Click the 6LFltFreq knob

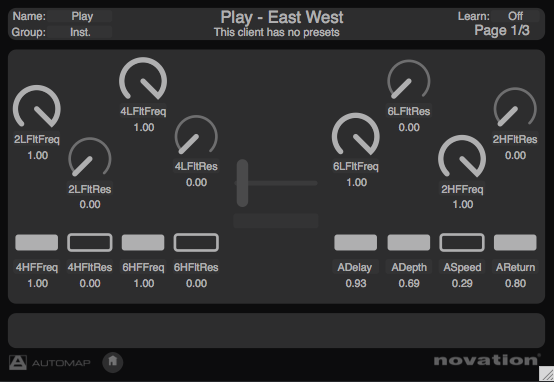pos(356,134)
